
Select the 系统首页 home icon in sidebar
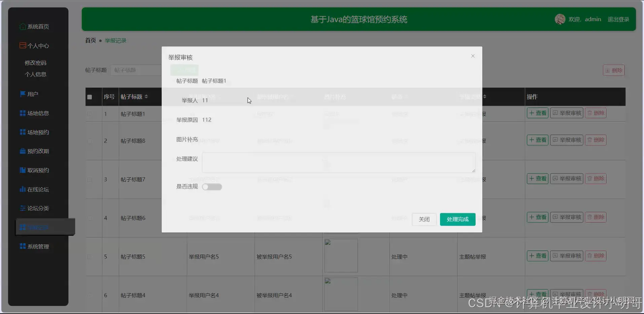coord(22,26)
